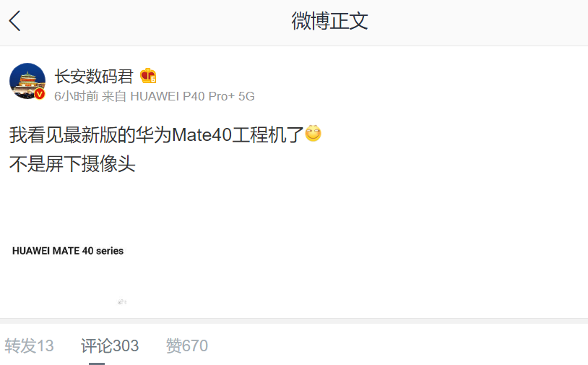Go back using the left arrow

click(x=14, y=21)
